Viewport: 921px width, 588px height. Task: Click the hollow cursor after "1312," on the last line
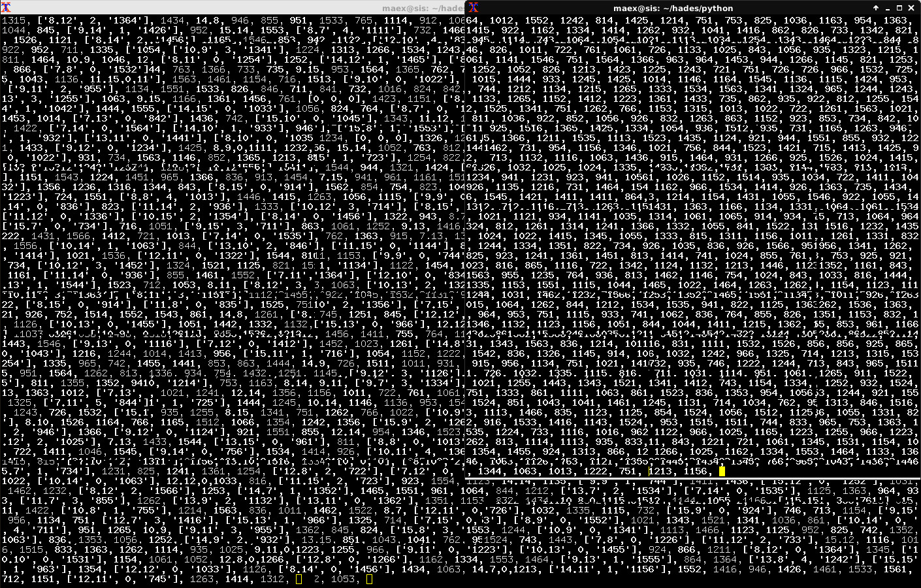pyautogui.click(x=299, y=579)
